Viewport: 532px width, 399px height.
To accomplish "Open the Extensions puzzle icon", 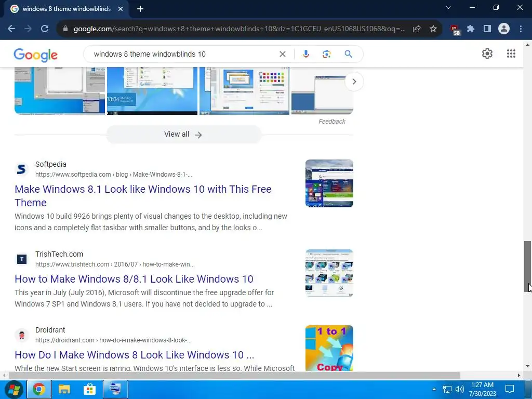I will click(x=471, y=29).
